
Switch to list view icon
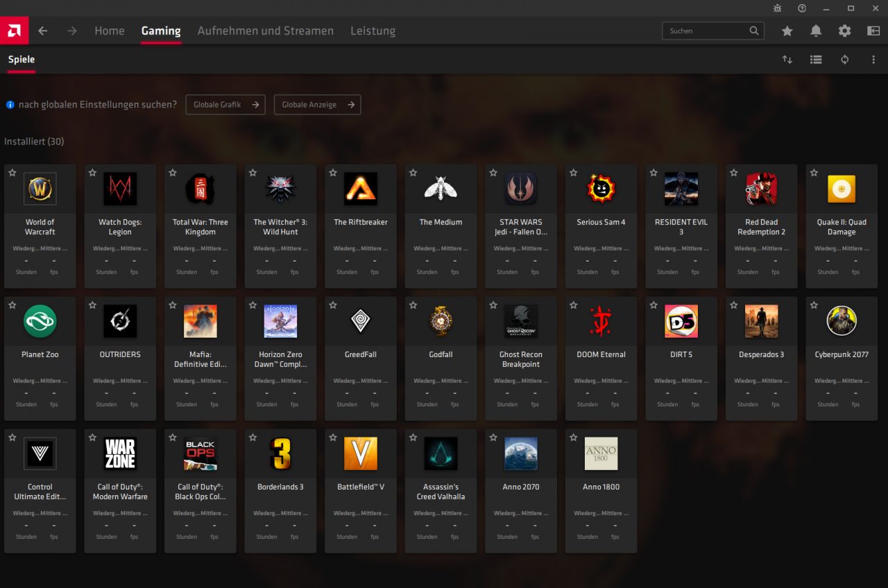(x=816, y=60)
